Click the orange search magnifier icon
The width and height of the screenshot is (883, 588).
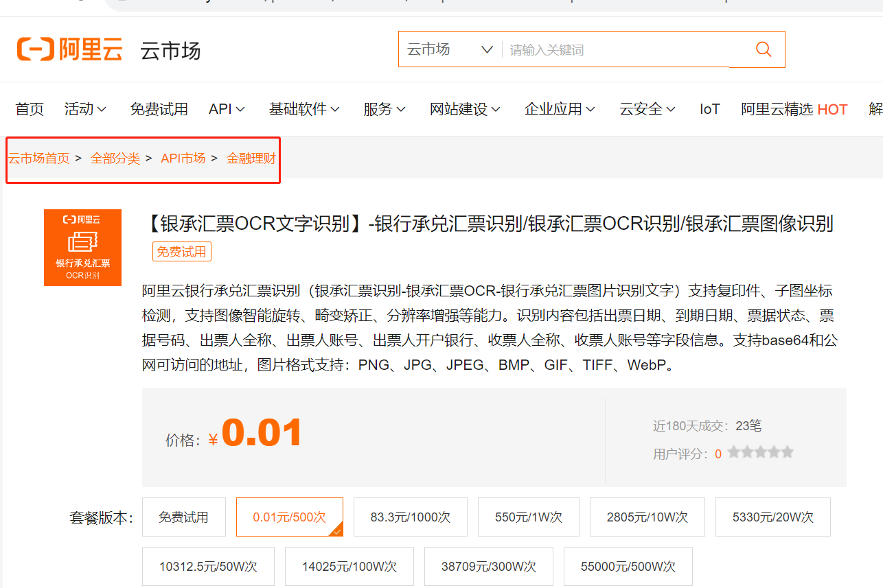pyautogui.click(x=763, y=49)
